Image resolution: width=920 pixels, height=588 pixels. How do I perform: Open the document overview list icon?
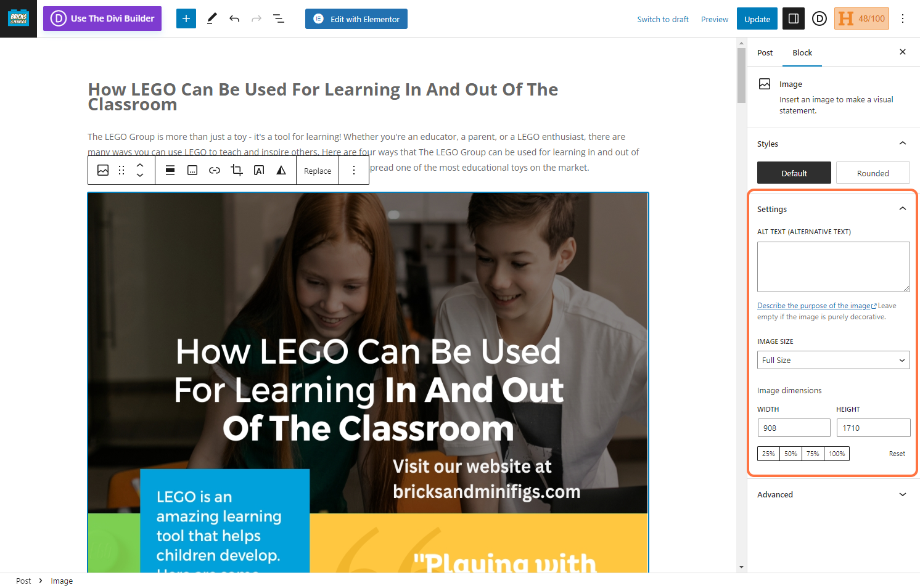[279, 18]
